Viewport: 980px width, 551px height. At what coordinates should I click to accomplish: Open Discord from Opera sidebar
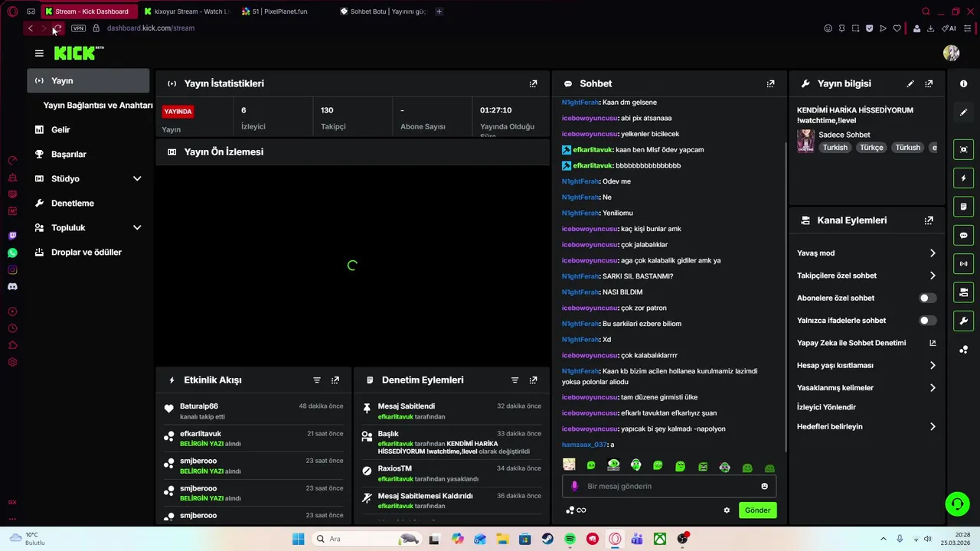coord(12,286)
